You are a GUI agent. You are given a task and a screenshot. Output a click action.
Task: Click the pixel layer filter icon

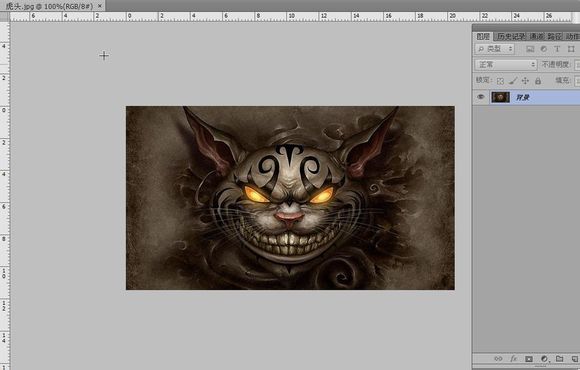pyautogui.click(x=530, y=49)
